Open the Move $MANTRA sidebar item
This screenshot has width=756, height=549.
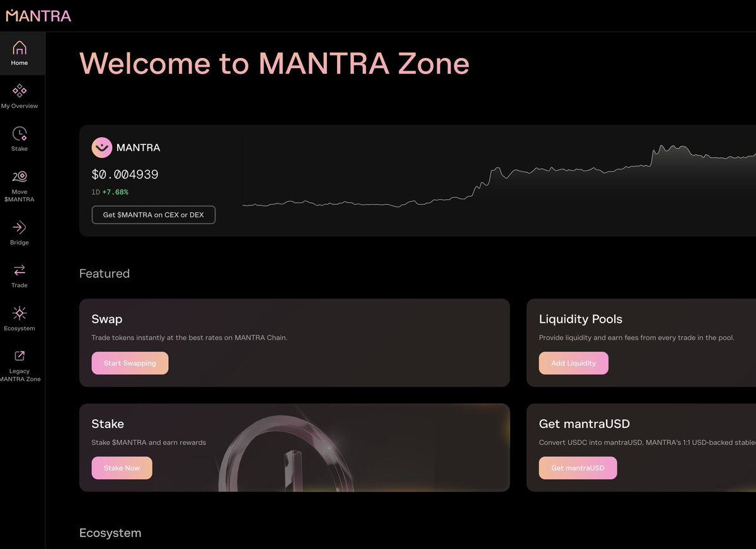(20, 176)
